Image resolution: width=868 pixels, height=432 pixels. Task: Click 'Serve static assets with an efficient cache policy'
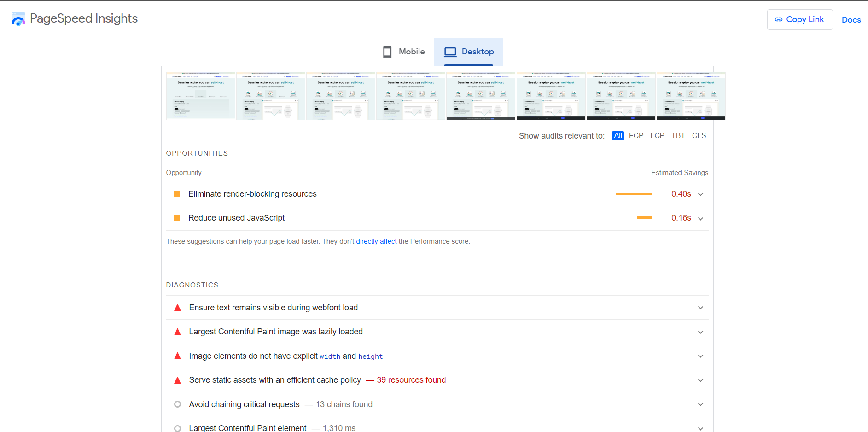(275, 380)
